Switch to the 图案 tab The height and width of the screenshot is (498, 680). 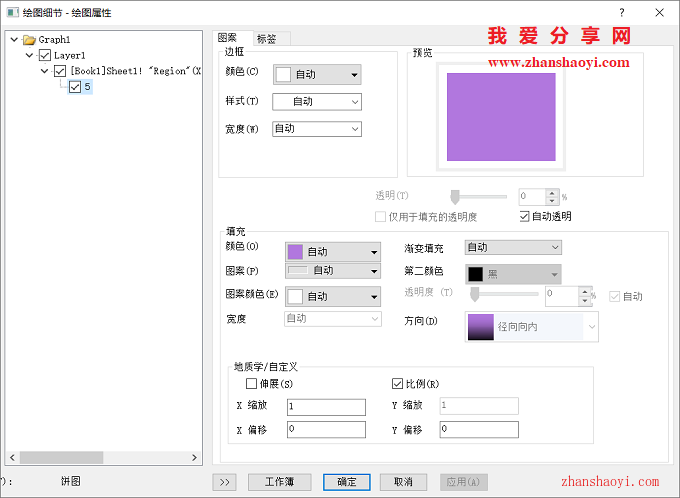coord(227,38)
